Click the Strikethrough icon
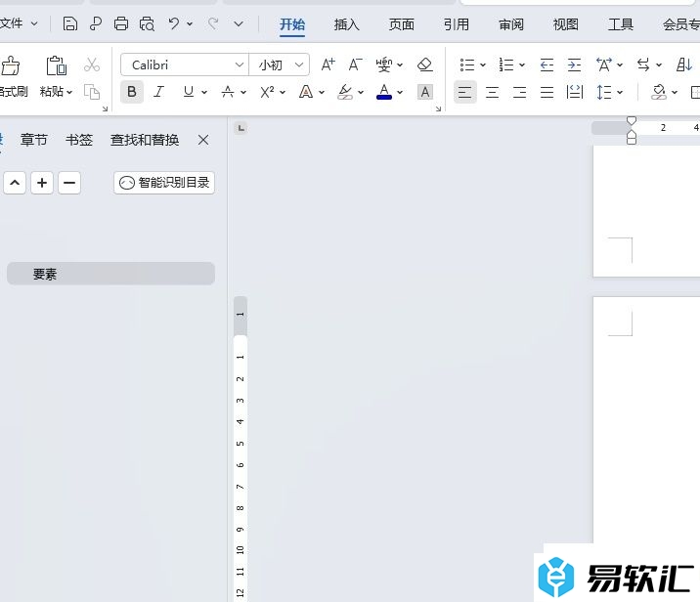 coord(228,93)
